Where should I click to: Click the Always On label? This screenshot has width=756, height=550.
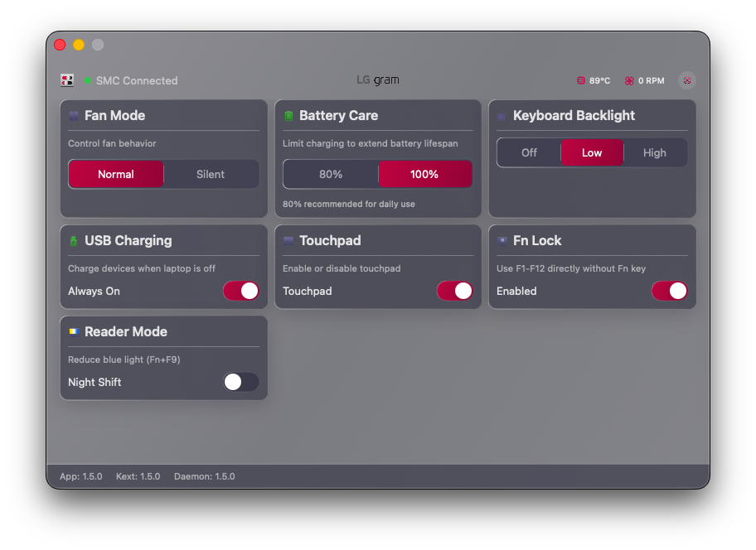pos(94,291)
